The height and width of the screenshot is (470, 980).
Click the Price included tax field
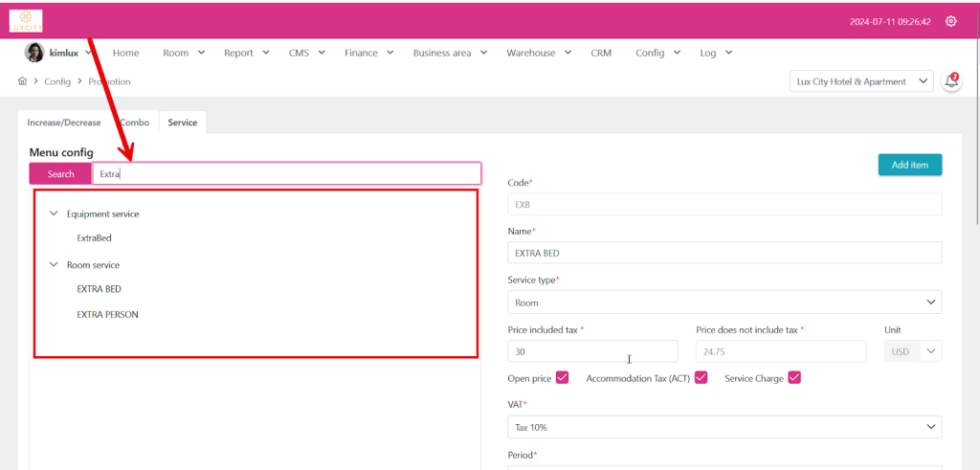click(591, 351)
